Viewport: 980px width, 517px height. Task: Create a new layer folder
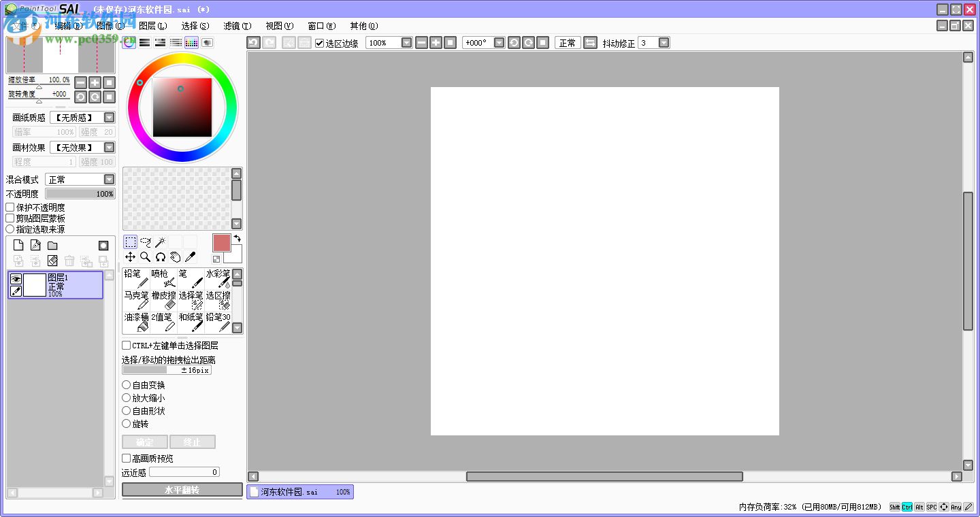tap(52, 246)
